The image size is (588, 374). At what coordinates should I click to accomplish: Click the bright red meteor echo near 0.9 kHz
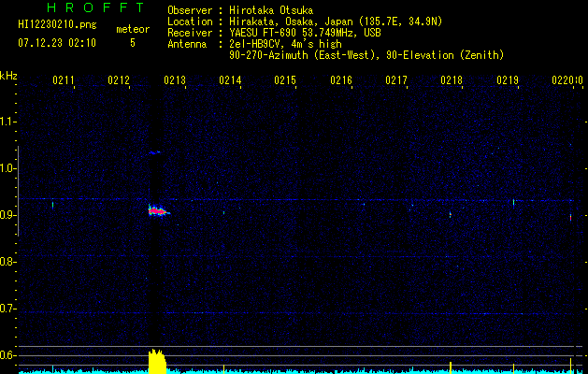point(158,211)
